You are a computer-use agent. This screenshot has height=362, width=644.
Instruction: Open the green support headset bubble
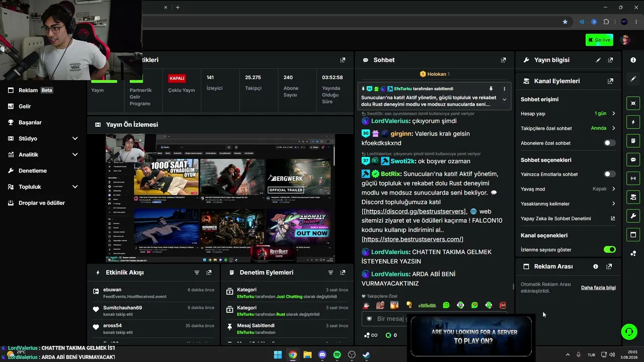pos(629,332)
